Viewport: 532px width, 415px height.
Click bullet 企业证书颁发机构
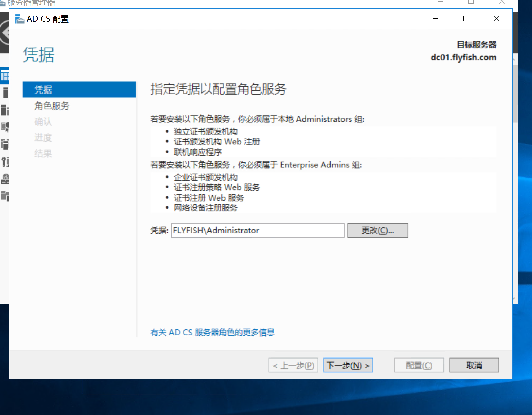click(x=206, y=177)
